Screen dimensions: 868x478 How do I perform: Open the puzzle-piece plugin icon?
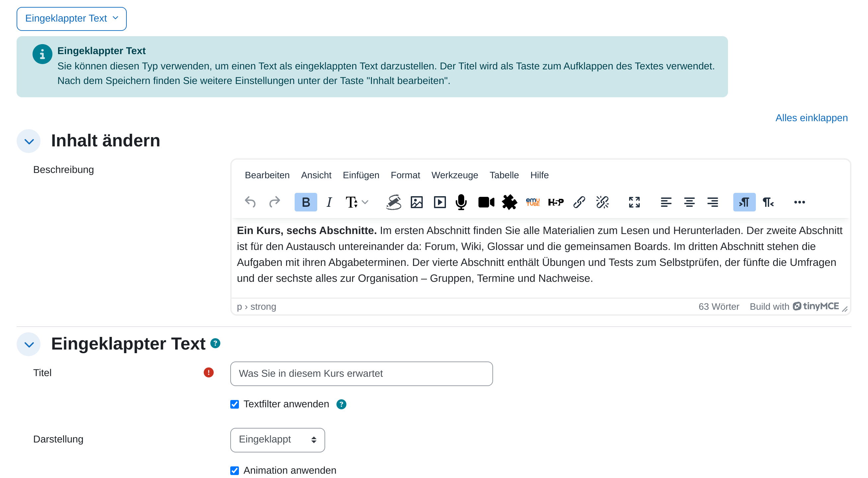pos(509,202)
